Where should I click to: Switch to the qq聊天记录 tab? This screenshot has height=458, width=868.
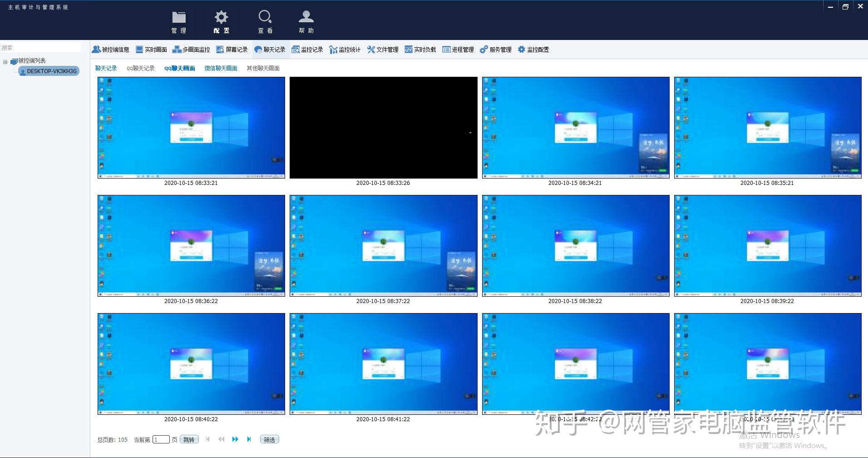[141, 68]
